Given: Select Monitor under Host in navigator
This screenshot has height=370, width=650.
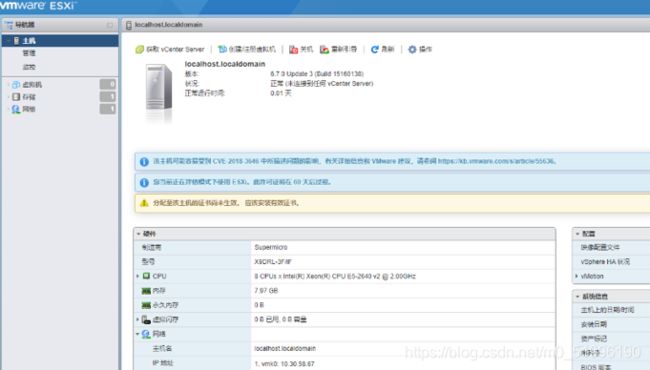Looking at the screenshot, I should (29, 67).
